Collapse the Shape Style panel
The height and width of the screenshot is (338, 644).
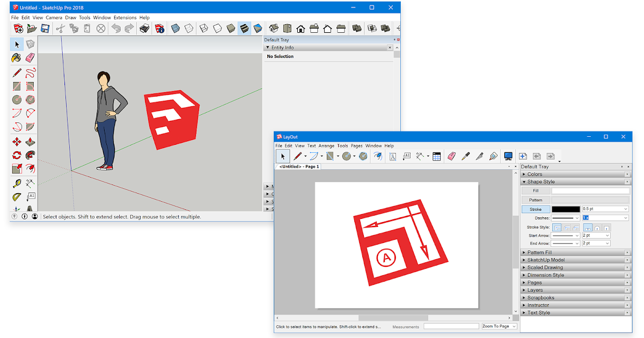524,182
